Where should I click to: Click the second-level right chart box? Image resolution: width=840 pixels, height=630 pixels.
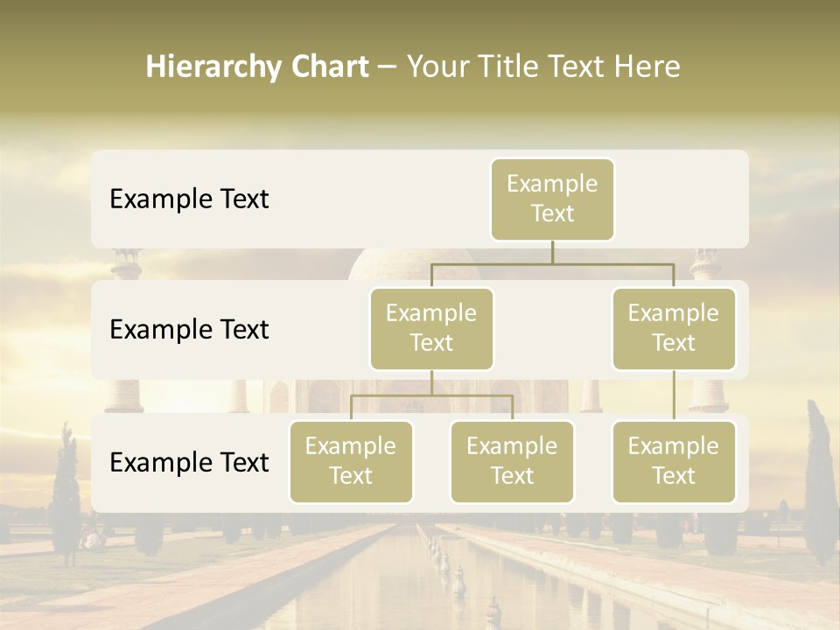click(x=674, y=329)
